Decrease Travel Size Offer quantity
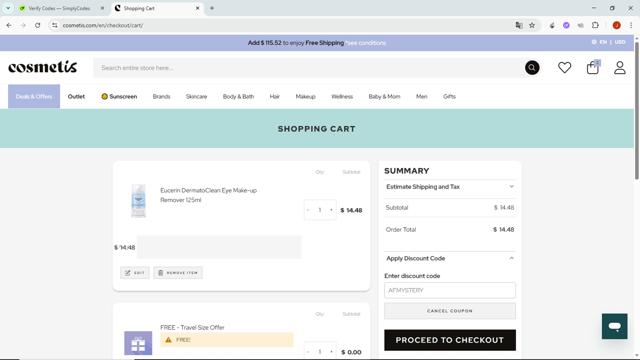Viewport: 640px width, 360px height. click(x=308, y=352)
